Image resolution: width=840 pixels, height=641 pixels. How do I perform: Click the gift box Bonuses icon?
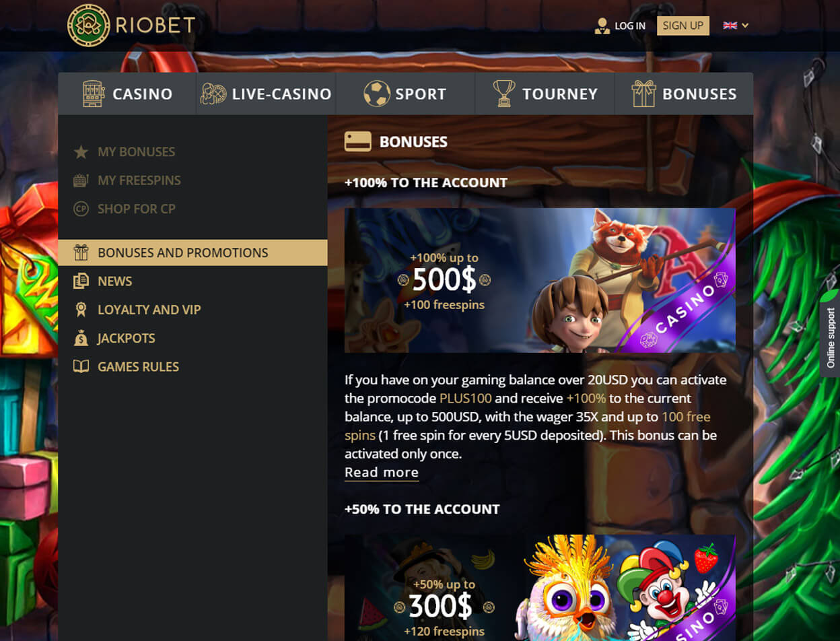[x=643, y=94]
